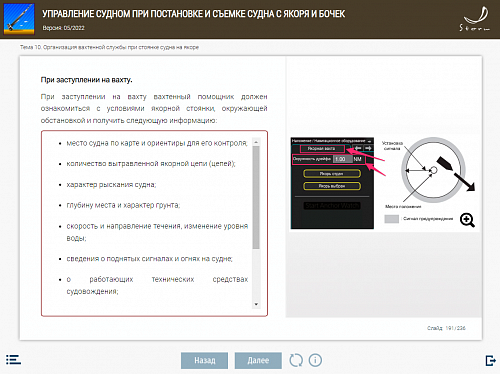
Task: Click the breadcrumb topic title Тема 10
Action: pyautogui.click(x=109, y=47)
